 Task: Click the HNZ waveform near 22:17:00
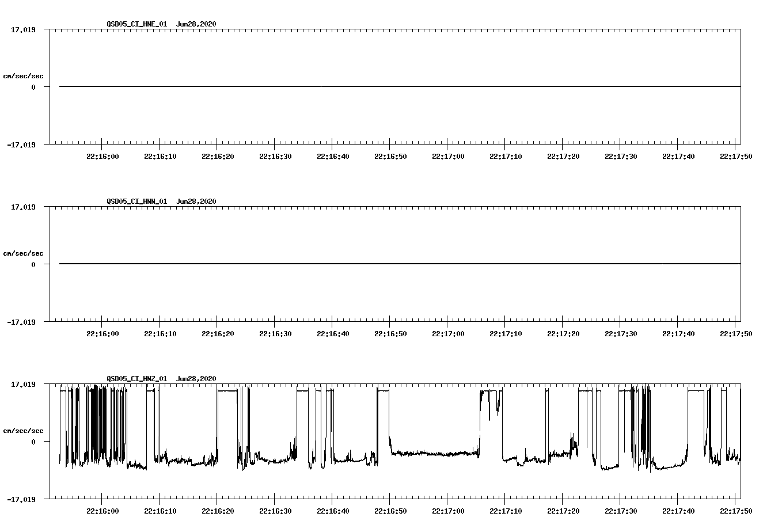[x=447, y=454]
